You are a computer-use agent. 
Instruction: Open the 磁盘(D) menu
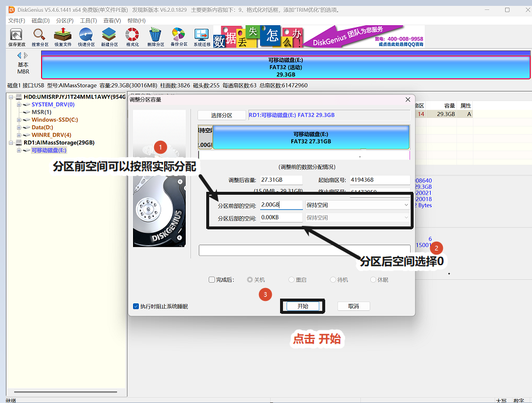(x=40, y=21)
